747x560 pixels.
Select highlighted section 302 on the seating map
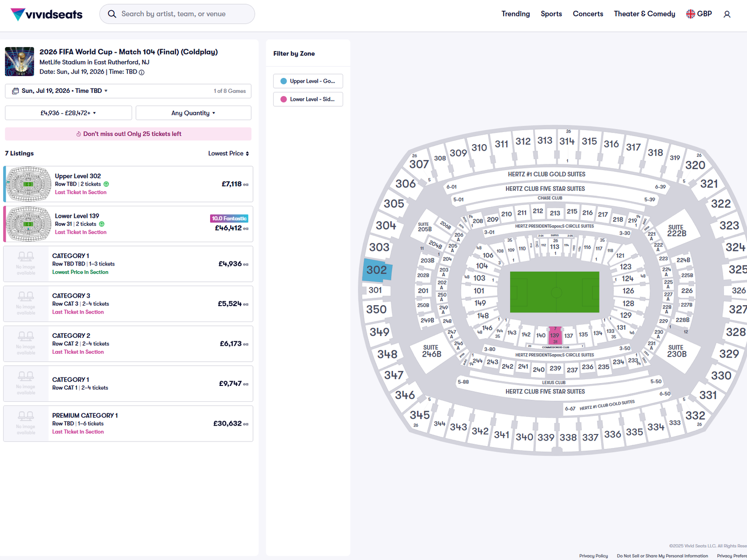tap(376, 270)
